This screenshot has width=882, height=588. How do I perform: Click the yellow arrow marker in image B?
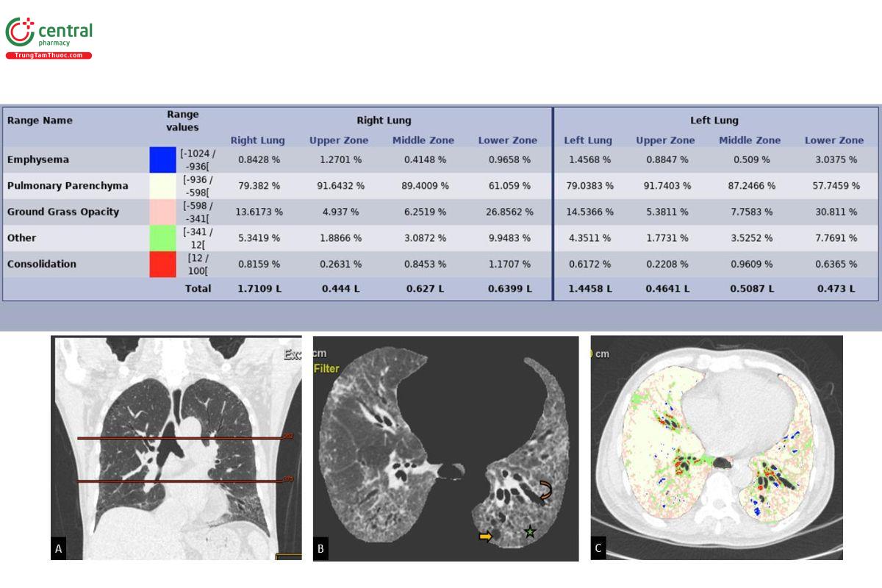[484, 537]
